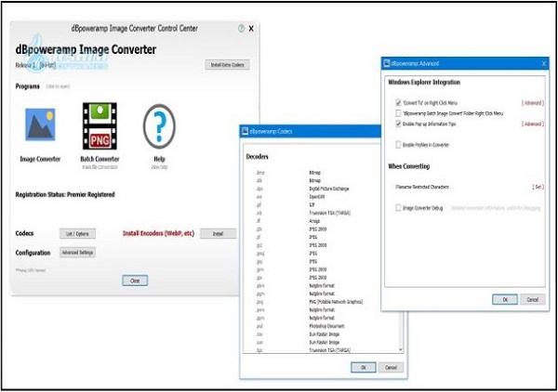
Task: Click Windows Explorer Integration heading
Action: click(424, 82)
